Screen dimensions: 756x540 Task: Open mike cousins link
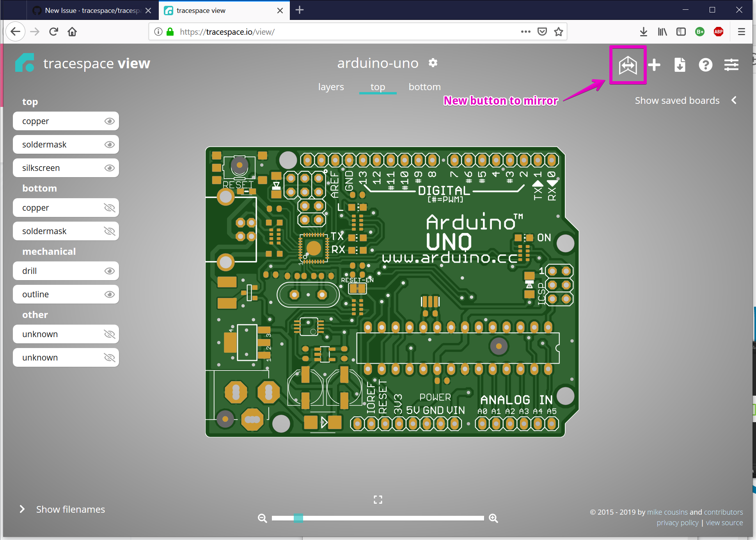[x=667, y=512]
